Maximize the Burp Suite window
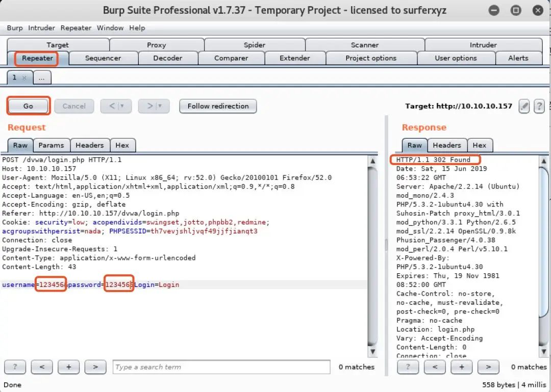Viewport: 551px width, 392px height. click(515, 10)
